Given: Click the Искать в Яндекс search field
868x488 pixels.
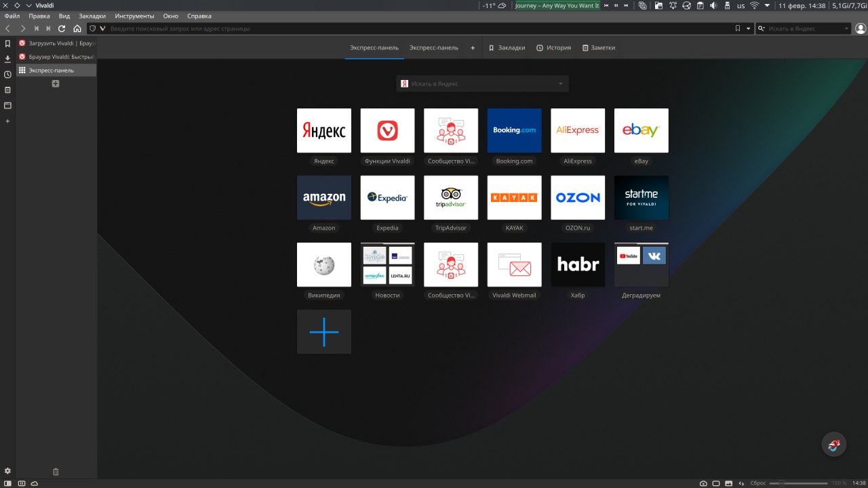Looking at the screenshot, I should point(482,83).
